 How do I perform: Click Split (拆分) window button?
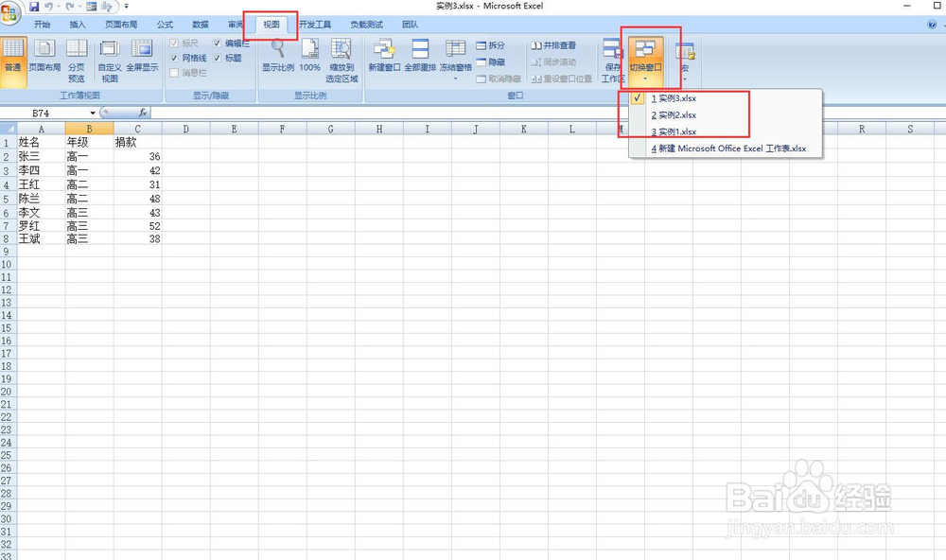point(490,45)
